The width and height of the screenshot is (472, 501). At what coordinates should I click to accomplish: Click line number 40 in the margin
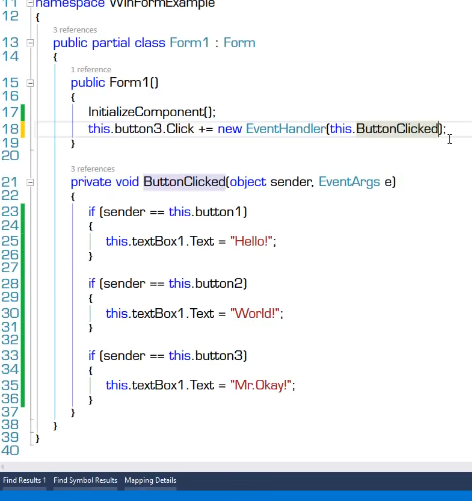tap(10, 451)
